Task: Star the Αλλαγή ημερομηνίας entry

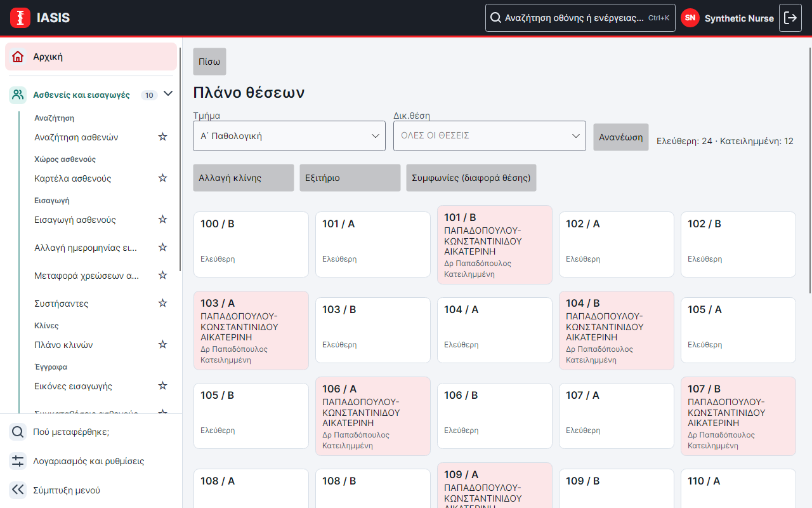Action: pos(162,247)
